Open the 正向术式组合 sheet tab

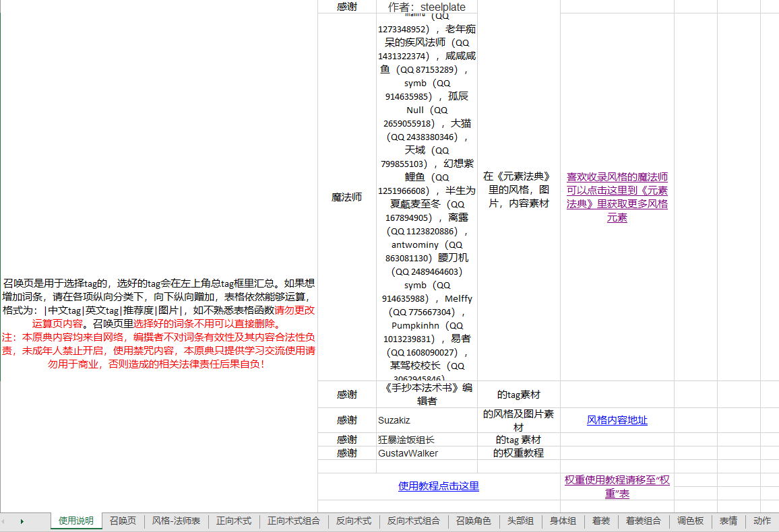[x=294, y=521]
